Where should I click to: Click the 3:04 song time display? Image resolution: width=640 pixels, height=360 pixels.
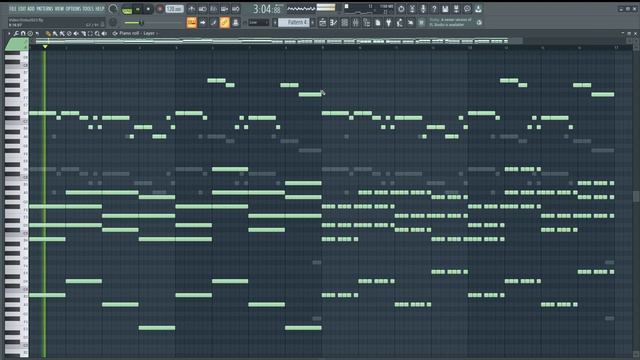pyautogui.click(x=267, y=9)
